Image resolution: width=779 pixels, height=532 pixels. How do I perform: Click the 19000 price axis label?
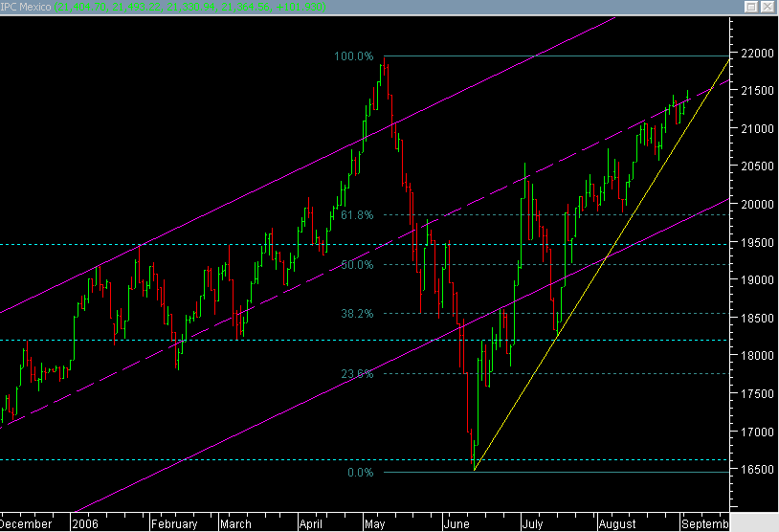pos(757,280)
